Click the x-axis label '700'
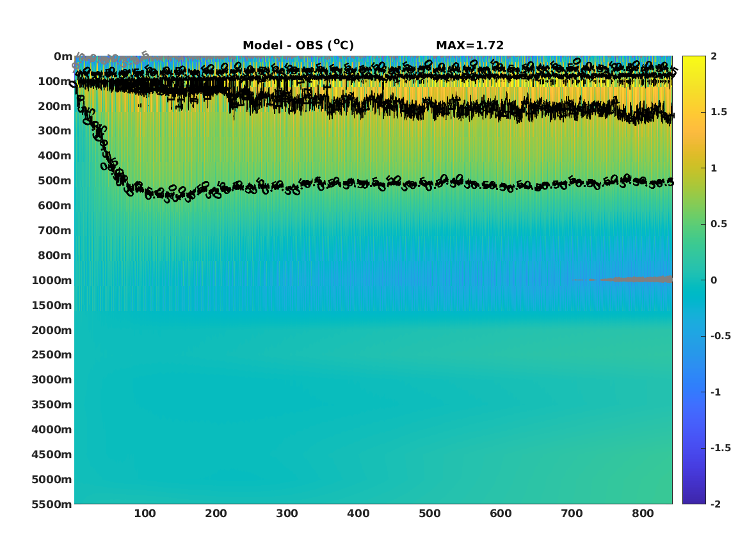This screenshot has height=560, width=747. 572,513
